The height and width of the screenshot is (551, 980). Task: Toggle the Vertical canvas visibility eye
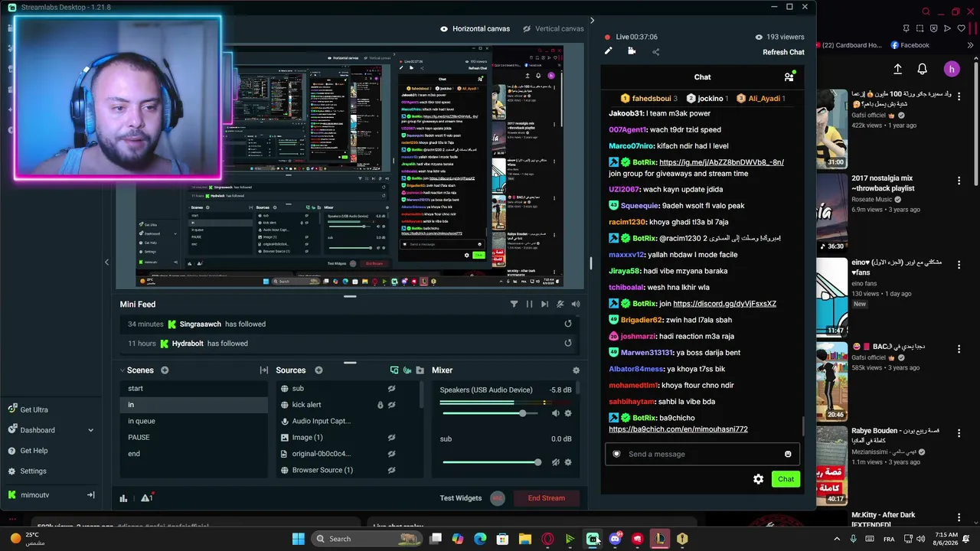[527, 29]
